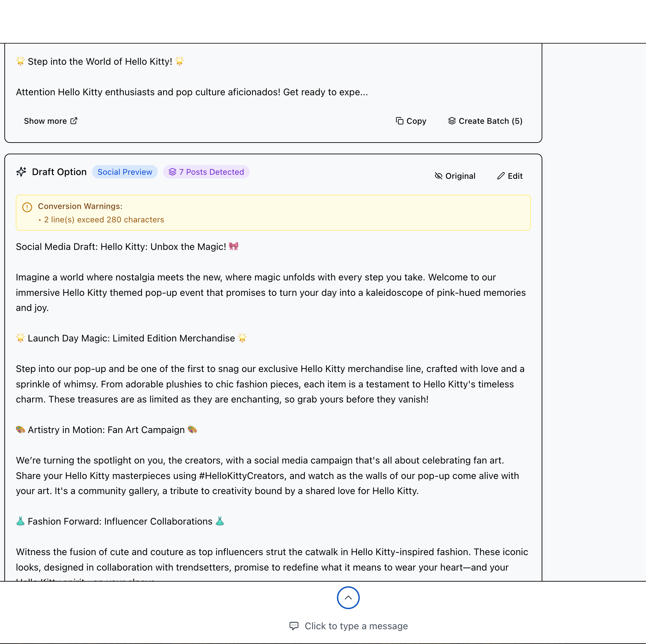Click the Draft Option heading
The width and height of the screenshot is (646, 644).
point(59,172)
